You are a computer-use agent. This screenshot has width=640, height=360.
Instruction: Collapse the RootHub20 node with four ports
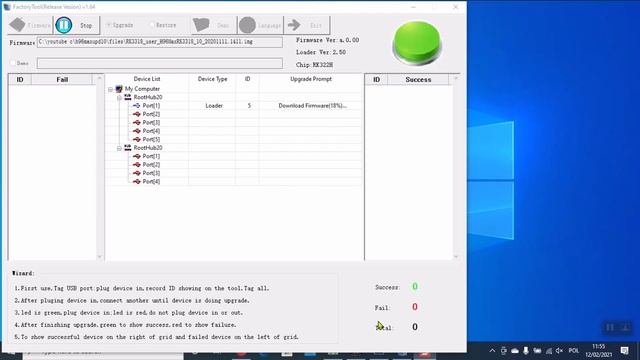click(x=119, y=148)
